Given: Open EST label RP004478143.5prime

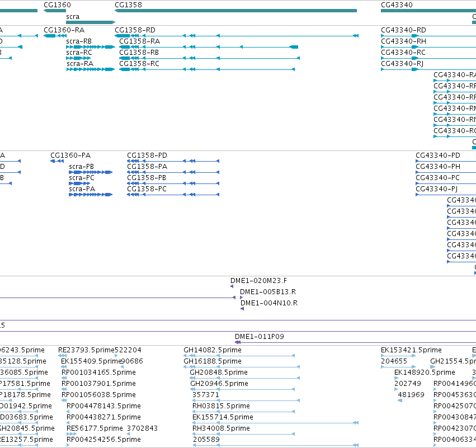Looking at the screenshot, I should [103, 407].
